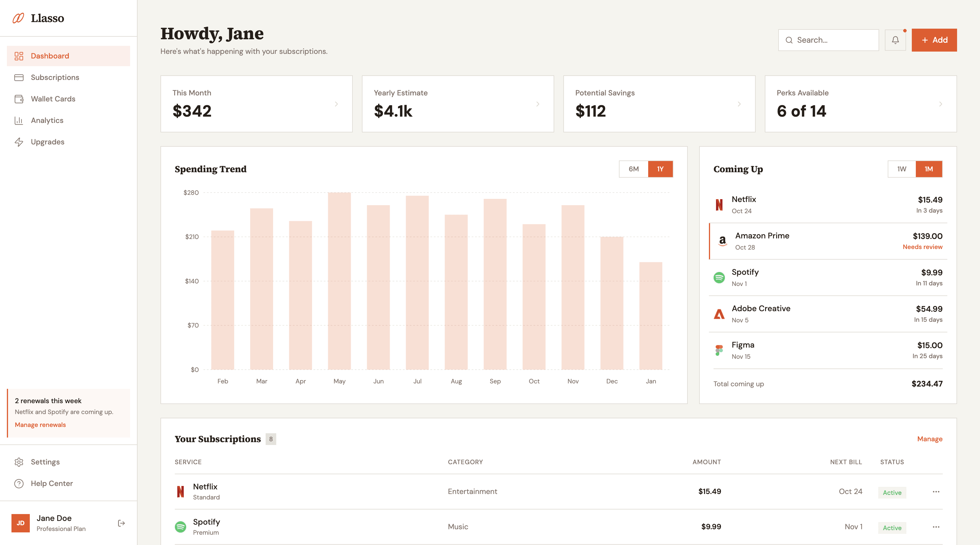Open Analytics from the sidebar

point(47,120)
